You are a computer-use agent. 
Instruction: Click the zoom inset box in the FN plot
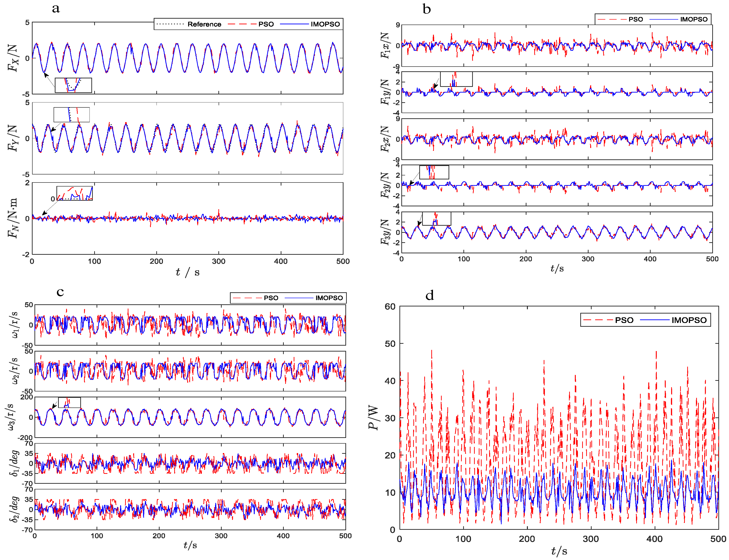pos(74,193)
